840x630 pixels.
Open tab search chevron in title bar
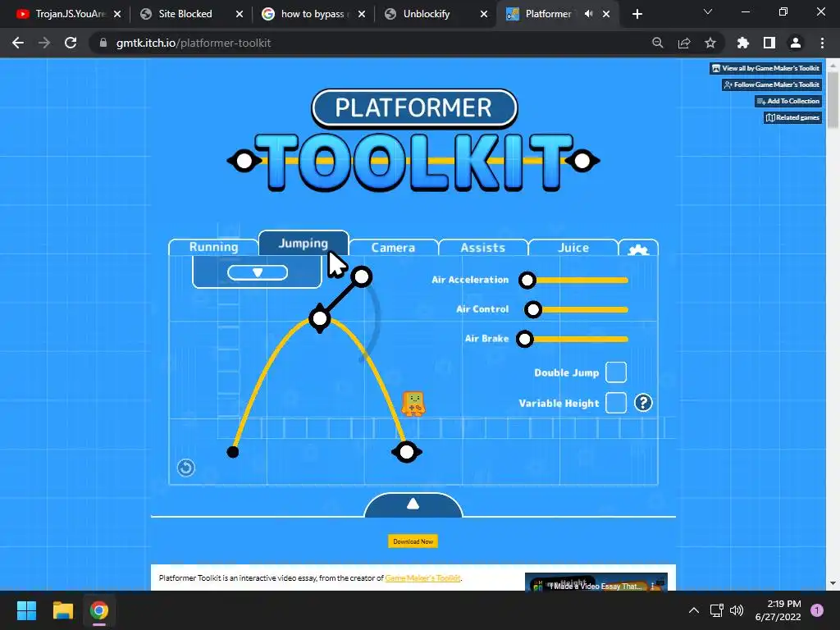pos(708,11)
